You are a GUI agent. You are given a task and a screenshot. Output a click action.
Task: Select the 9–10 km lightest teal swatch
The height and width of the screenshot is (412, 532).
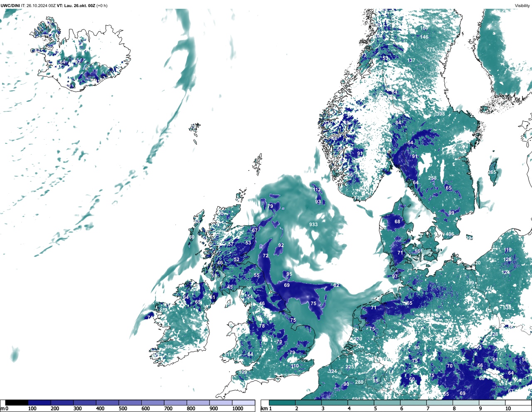[492, 402]
